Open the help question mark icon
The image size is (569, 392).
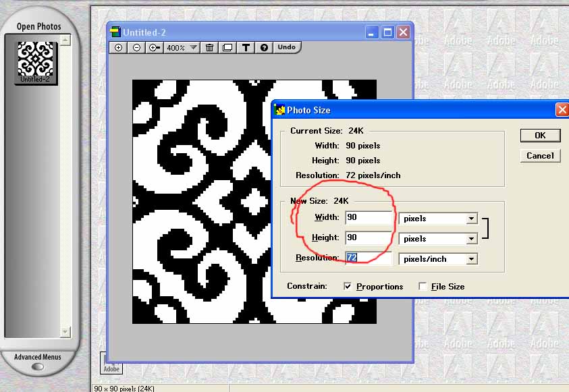(x=264, y=47)
